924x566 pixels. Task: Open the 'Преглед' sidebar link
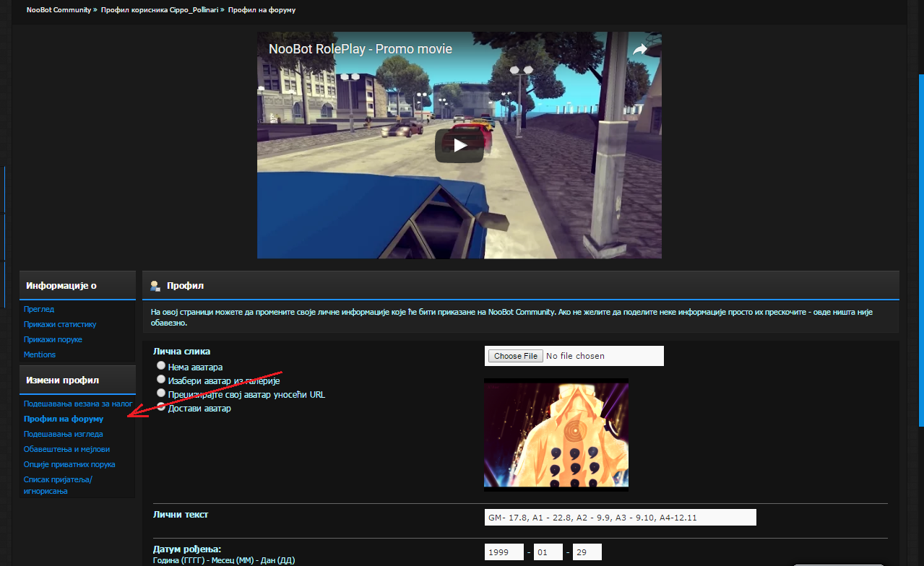pyautogui.click(x=39, y=309)
